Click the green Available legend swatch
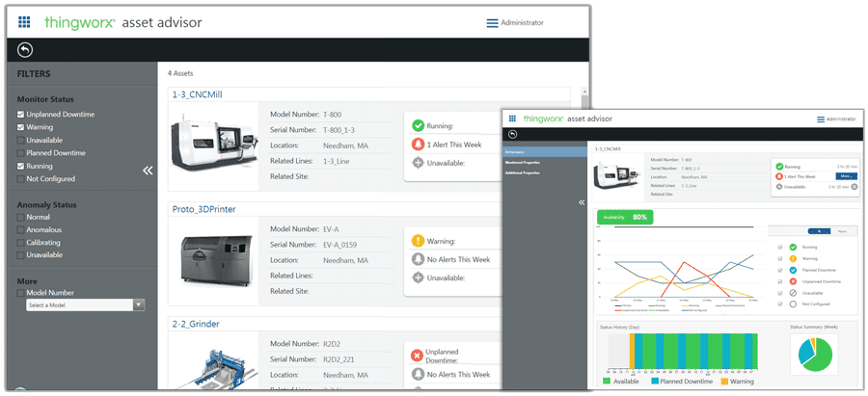Image resolution: width=868 pixels, height=396 pixels. 606,382
